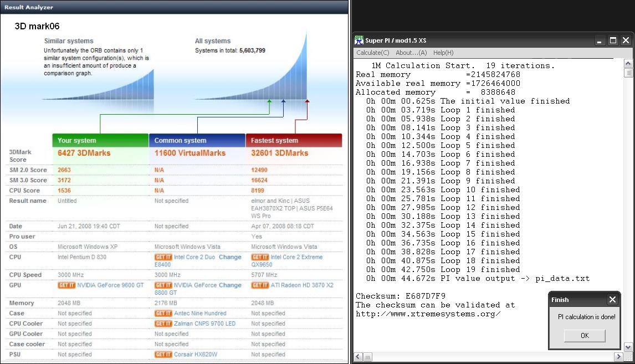635x364 pixels.
Task: Click the Result Analyzer title bar
Action: pyautogui.click(x=174, y=7)
